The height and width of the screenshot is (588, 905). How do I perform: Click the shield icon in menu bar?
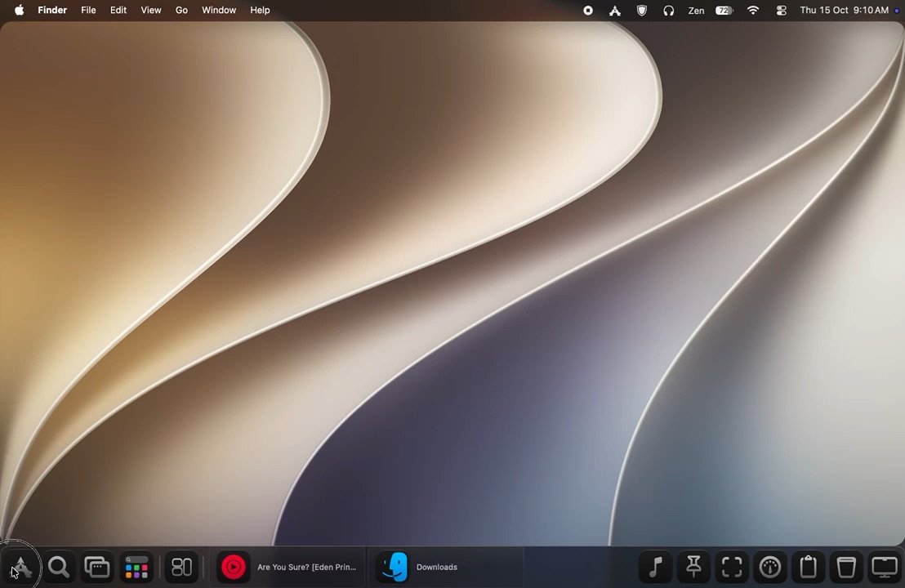point(641,11)
